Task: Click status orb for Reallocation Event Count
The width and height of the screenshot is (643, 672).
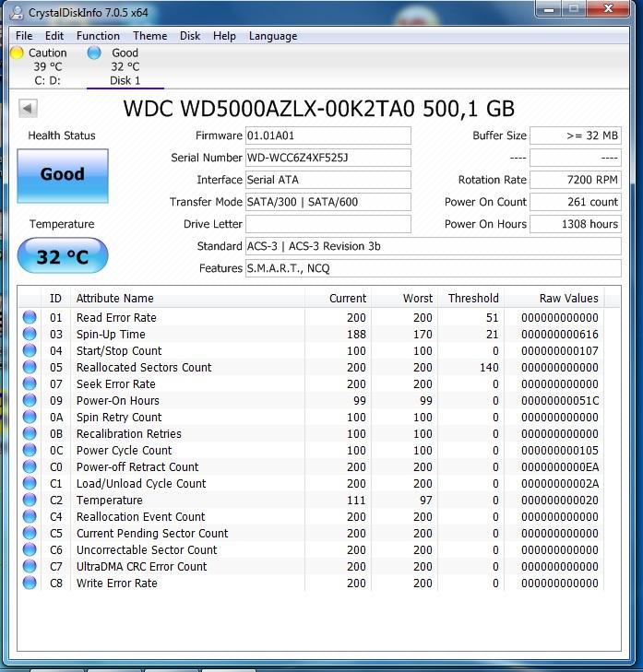Action: (x=30, y=516)
